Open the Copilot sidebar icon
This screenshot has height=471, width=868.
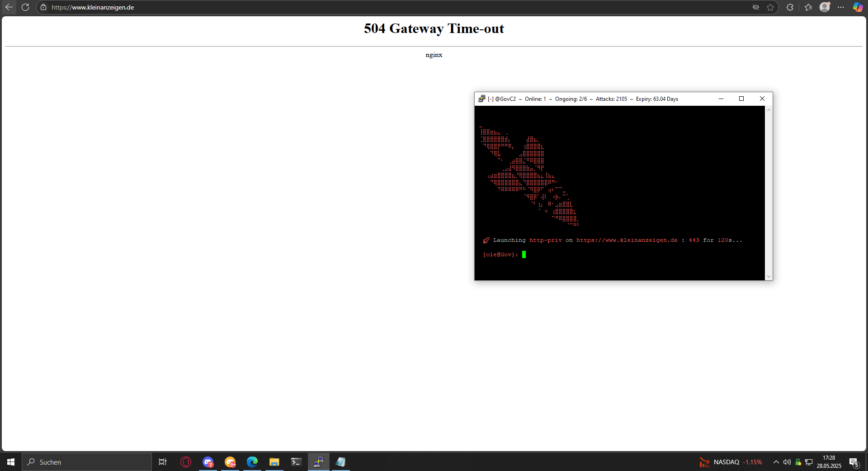pos(858,7)
